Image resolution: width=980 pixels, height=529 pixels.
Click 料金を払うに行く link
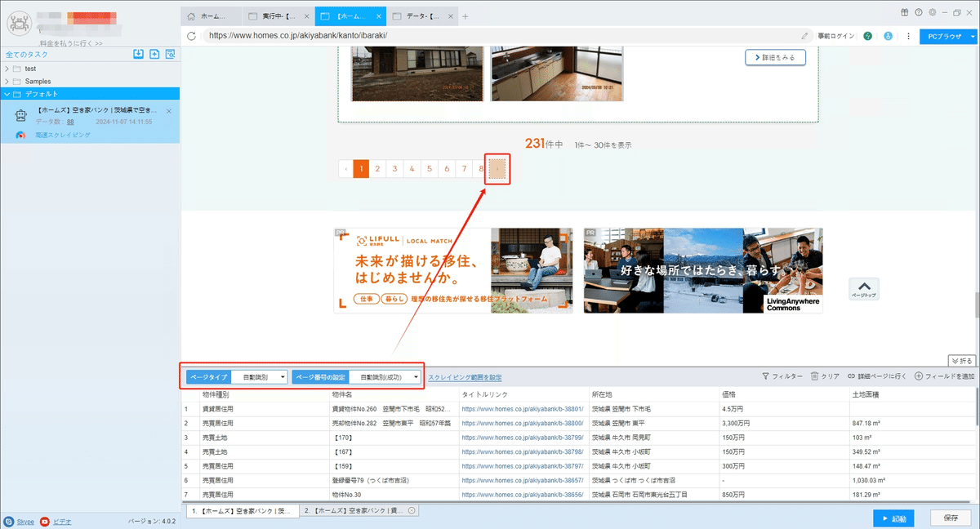coord(72,43)
